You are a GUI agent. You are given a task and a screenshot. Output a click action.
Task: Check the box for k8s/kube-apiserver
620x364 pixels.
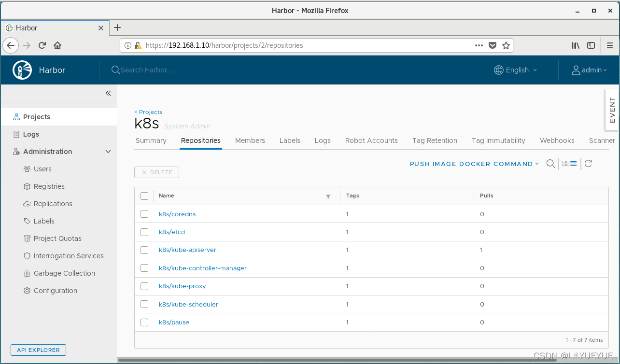pyautogui.click(x=144, y=250)
